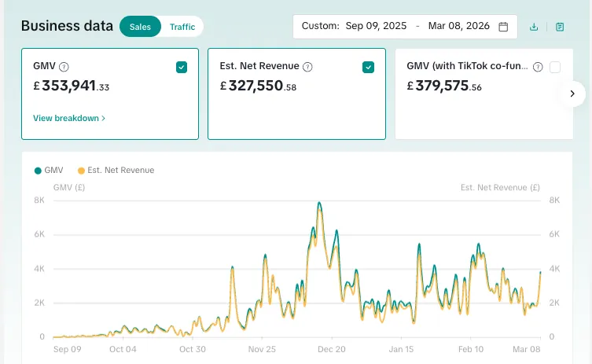Click the Business data heading
The height and width of the screenshot is (364, 592).
(x=67, y=26)
